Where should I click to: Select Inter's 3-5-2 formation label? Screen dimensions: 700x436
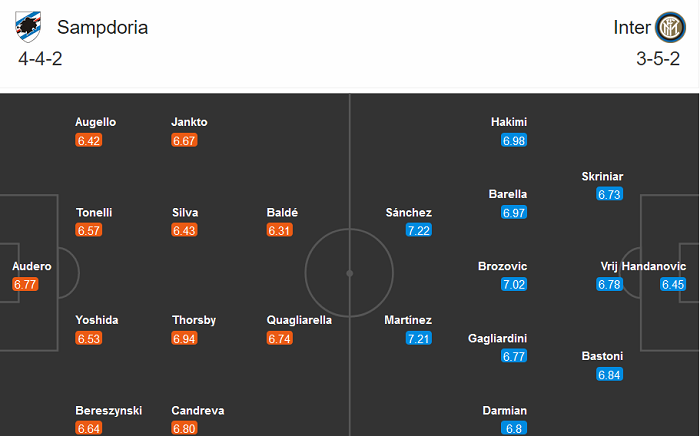pyautogui.click(x=656, y=58)
